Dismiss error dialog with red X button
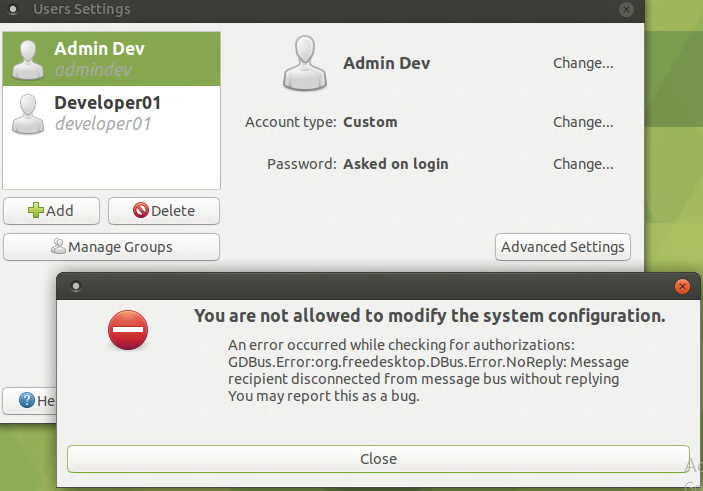Screen dimensions: 703x491 (x=682, y=287)
